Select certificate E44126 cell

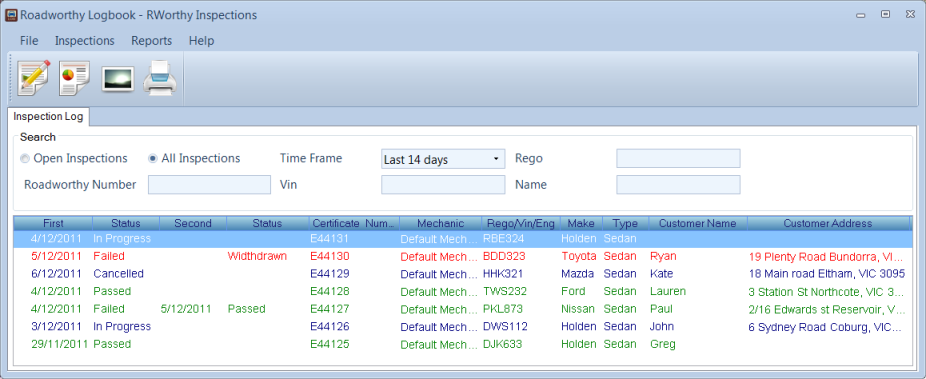pos(330,326)
